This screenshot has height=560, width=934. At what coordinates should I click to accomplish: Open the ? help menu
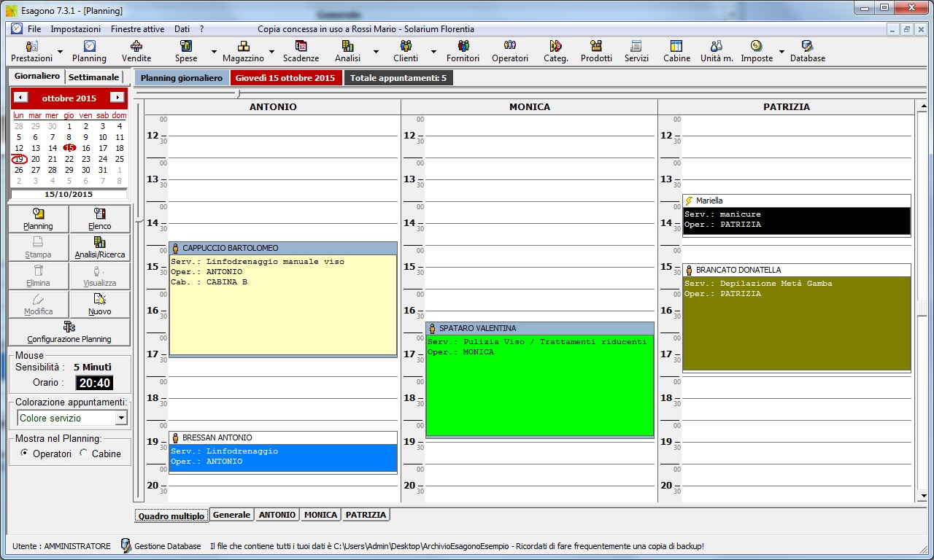pos(201,29)
